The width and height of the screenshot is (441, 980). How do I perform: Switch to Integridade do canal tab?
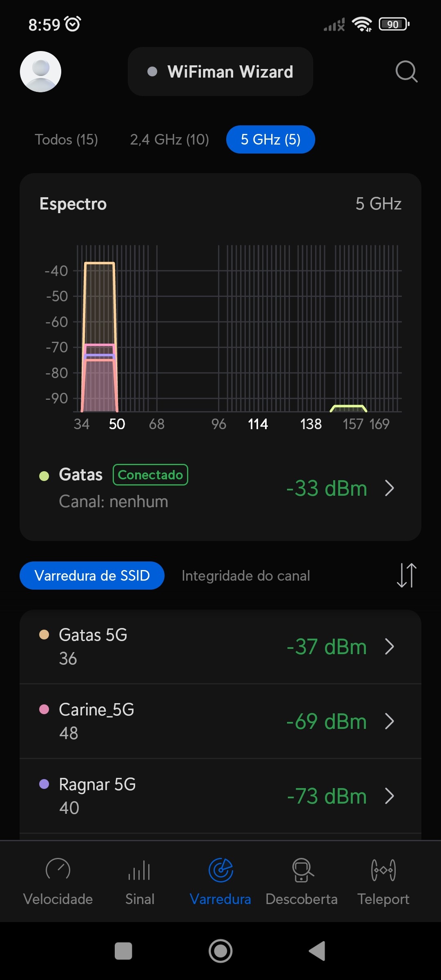pyautogui.click(x=246, y=576)
